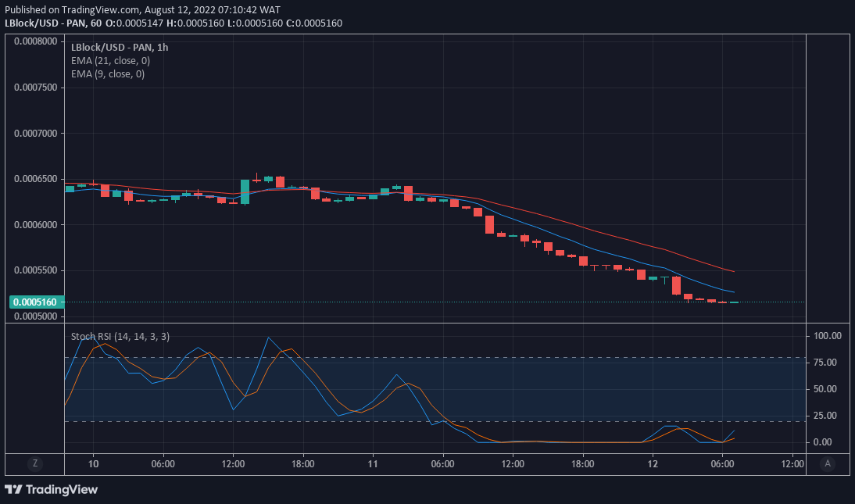855x504 pixels.
Task: Click the tall green candle near 12:00 on the 10th
Action: [245, 192]
